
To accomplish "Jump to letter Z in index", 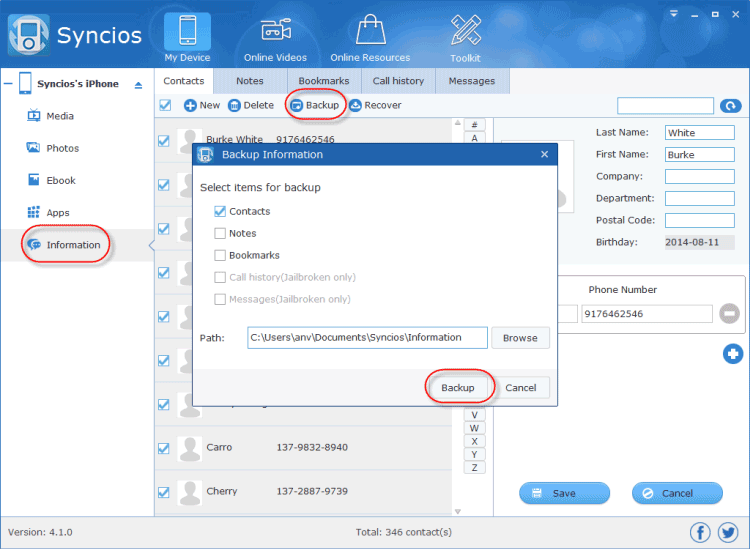I will click(x=474, y=467).
